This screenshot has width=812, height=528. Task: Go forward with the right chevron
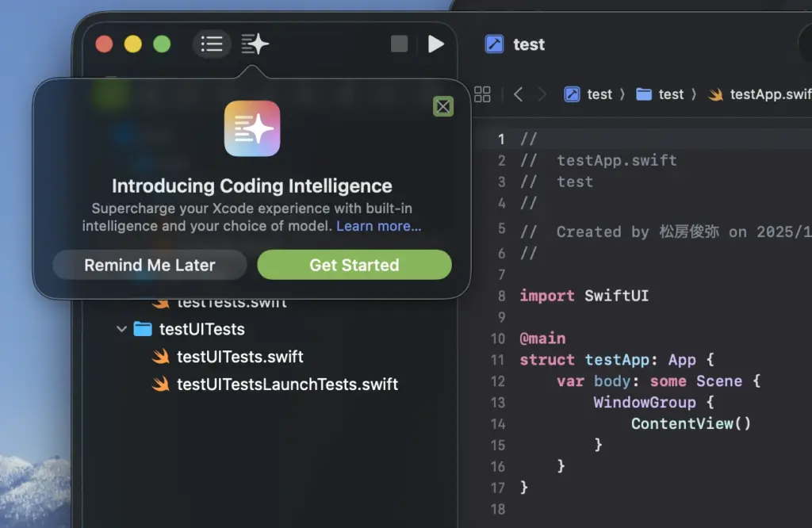[542, 94]
